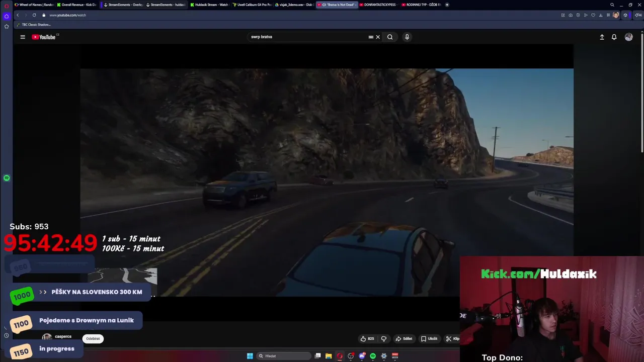This screenshot has width=644, height=362.
Task: Open the on-screen keyboard icon in the search box
Action: [371, 37]
